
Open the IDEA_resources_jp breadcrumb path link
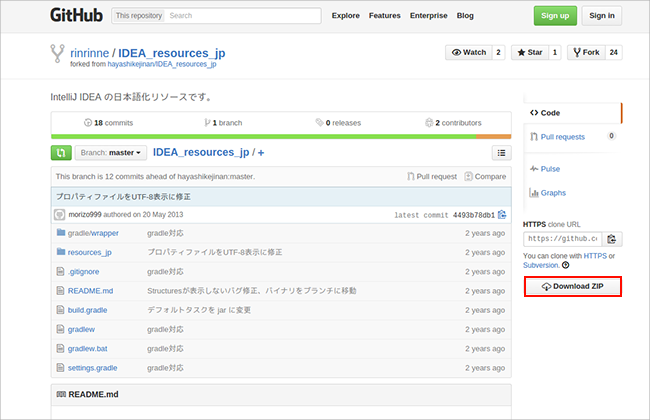coord(201,153)
